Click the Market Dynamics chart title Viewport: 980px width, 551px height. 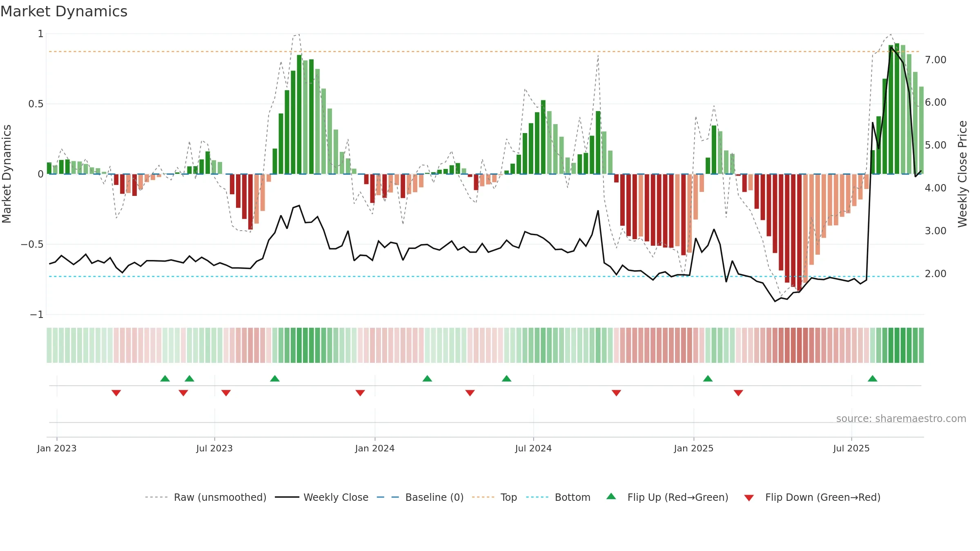tap(64, 11)
